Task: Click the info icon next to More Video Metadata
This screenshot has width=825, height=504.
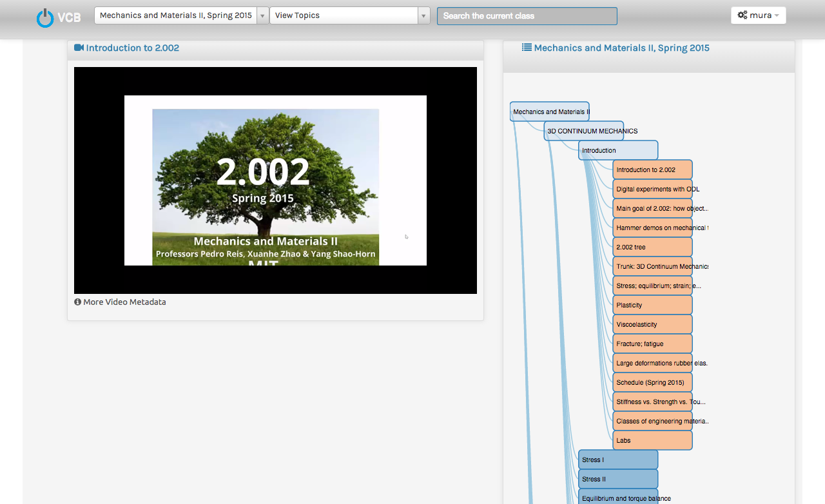Action: (77, 302)
